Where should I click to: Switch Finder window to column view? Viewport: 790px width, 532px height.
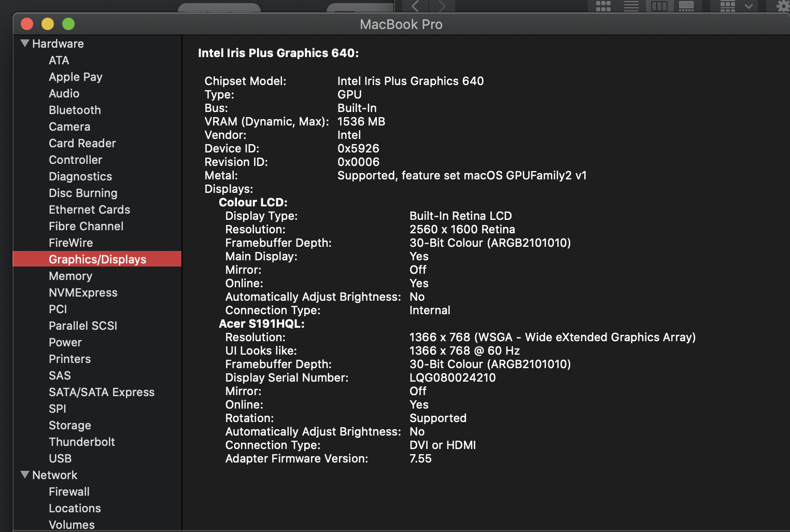[659, 6]
